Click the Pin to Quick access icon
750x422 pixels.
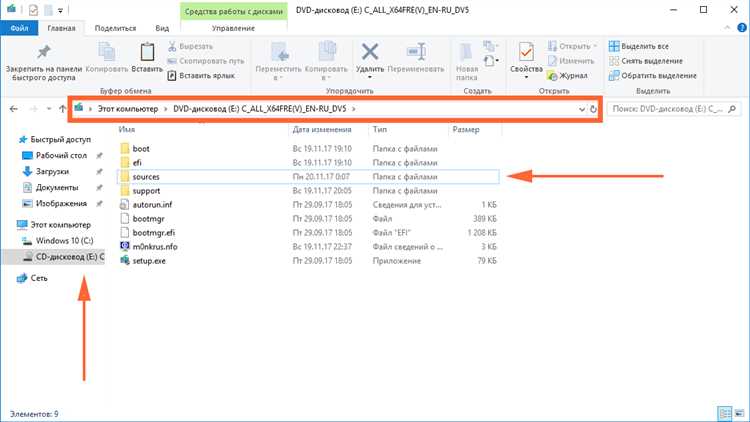click(x=44, y=52)
